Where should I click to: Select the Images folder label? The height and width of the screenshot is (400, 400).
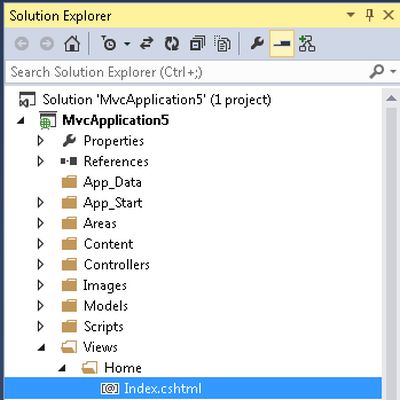pyautogui.click(x=105, y=286)
